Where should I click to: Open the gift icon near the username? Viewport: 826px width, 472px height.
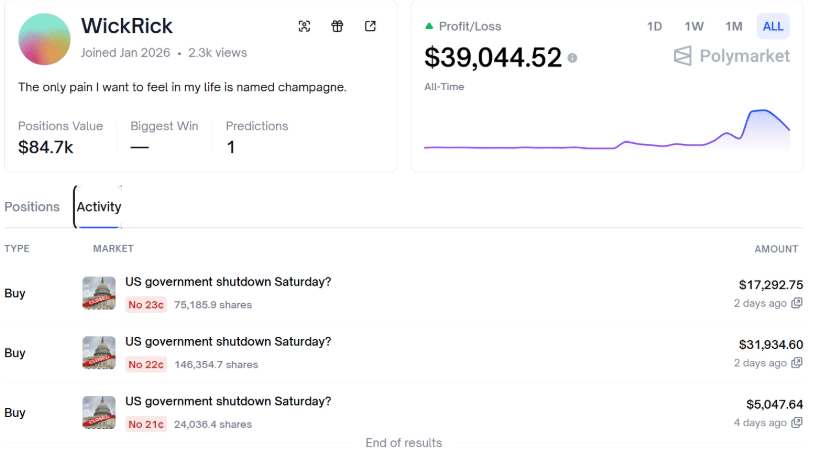coord(337,26)
